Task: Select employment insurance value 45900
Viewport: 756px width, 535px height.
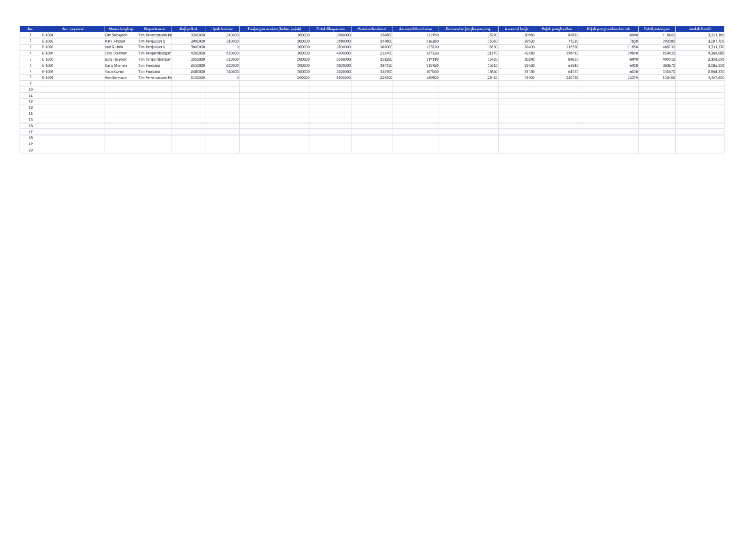Action: (516, 78)
